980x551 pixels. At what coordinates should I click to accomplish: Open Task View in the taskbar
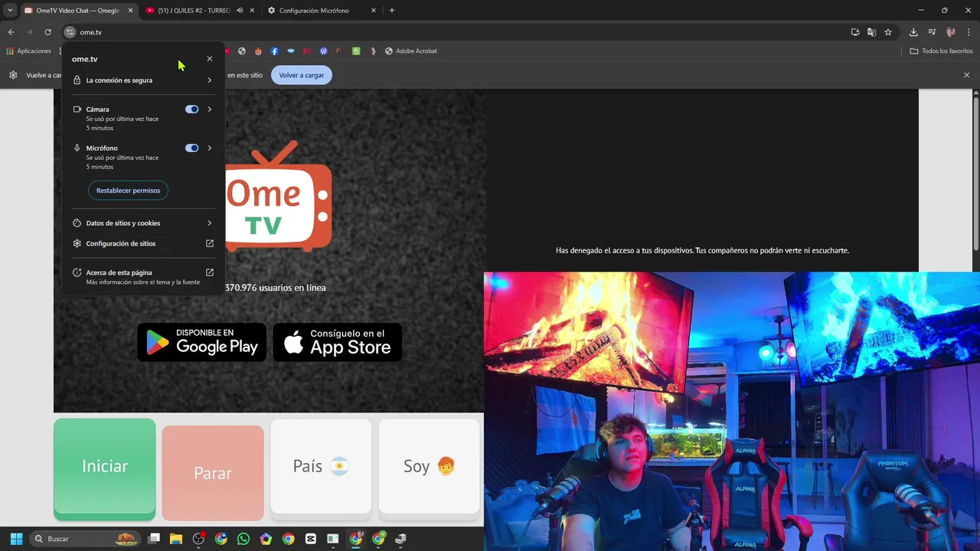[x=154, y=539]
